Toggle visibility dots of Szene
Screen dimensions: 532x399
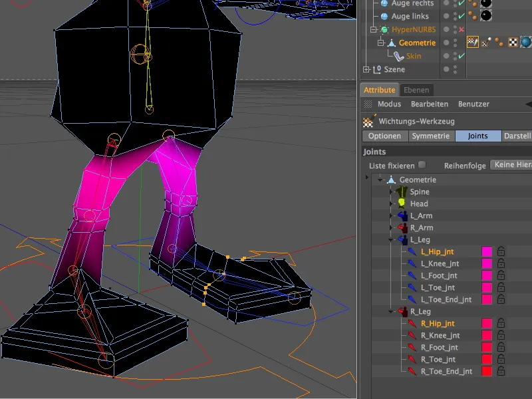456,70
